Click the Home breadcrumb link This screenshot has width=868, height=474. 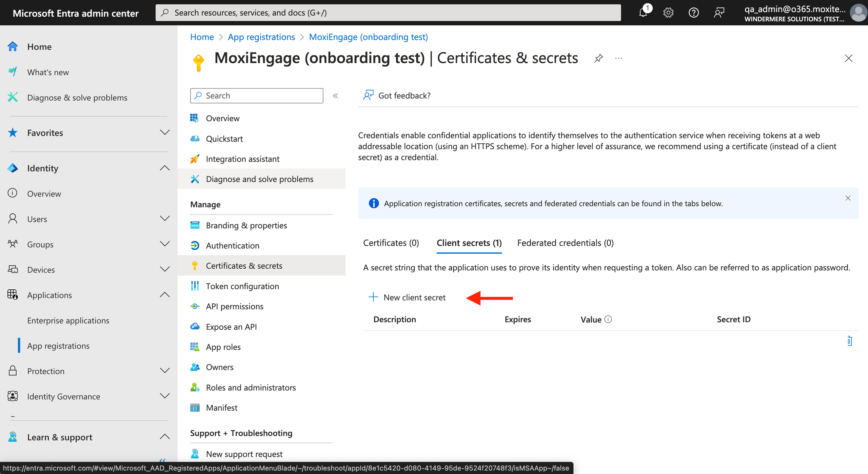[x=202, y=37]
